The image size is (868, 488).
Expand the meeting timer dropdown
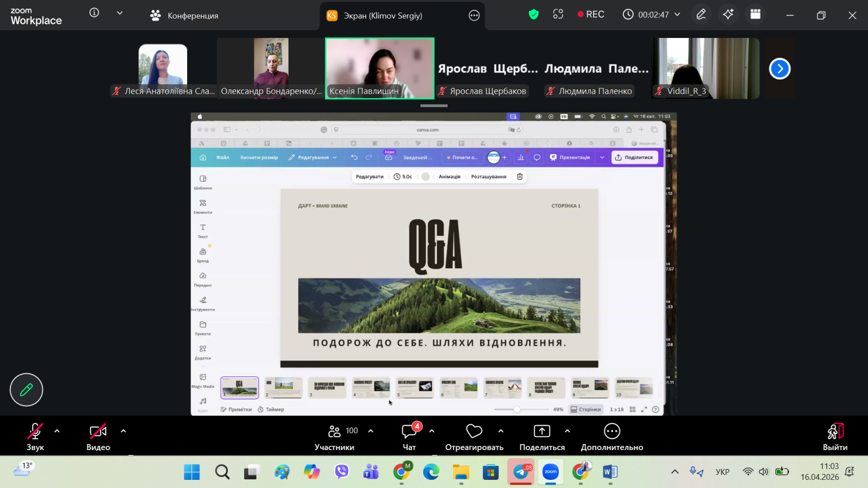click(677, 15)
